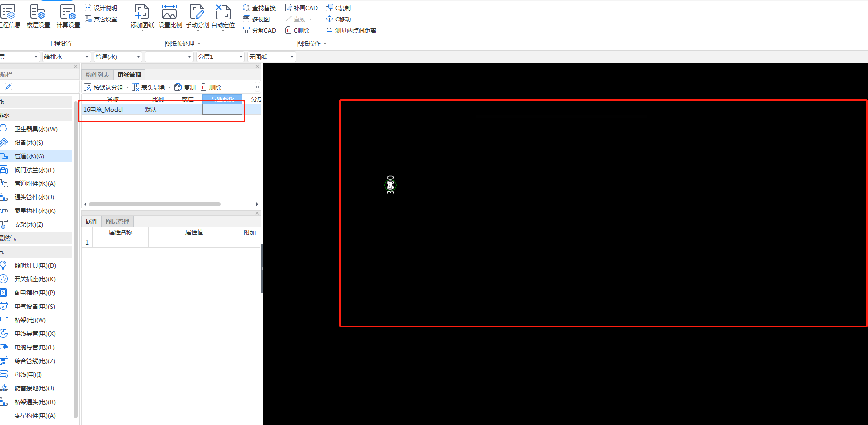Screen dimensions: 868x425
Task: Expand toolbar overflow double-arrow in drawing panel
Action: pos(257,87)
